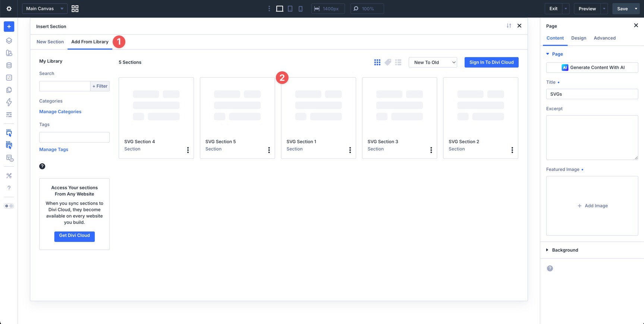The width and height of the screenshot is (644, 324).
Task: Select the SVG Section 4 thumbnail
Action: pyautogui.click(x=156, y=106)
